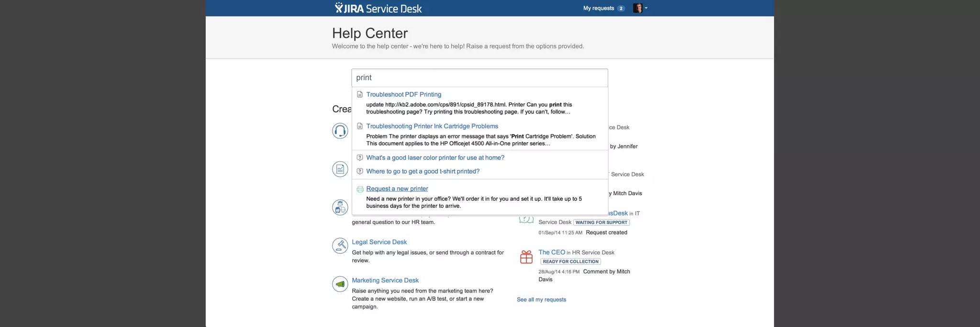Open the Marketing Service Desk link
Viewport: 980px width, 327px height.
(x=385, y=280)
